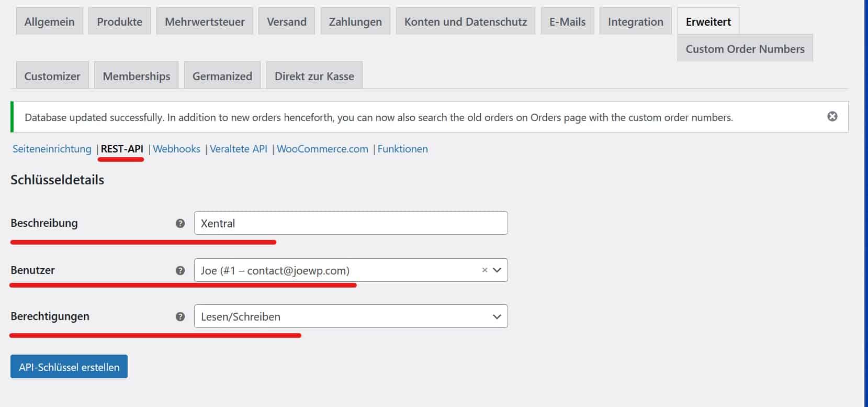
Task: Open the Webhooks sub-section link
Action: [x=176, y=149]
